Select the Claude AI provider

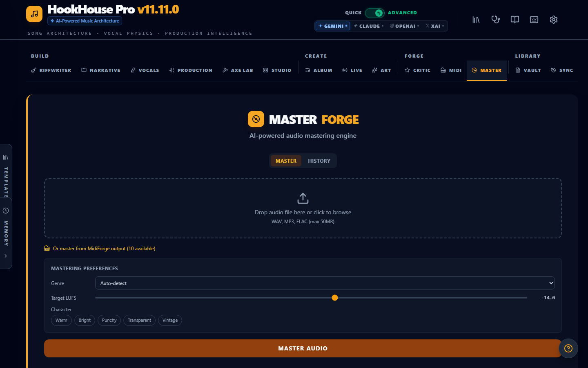(x=369, y=26)
